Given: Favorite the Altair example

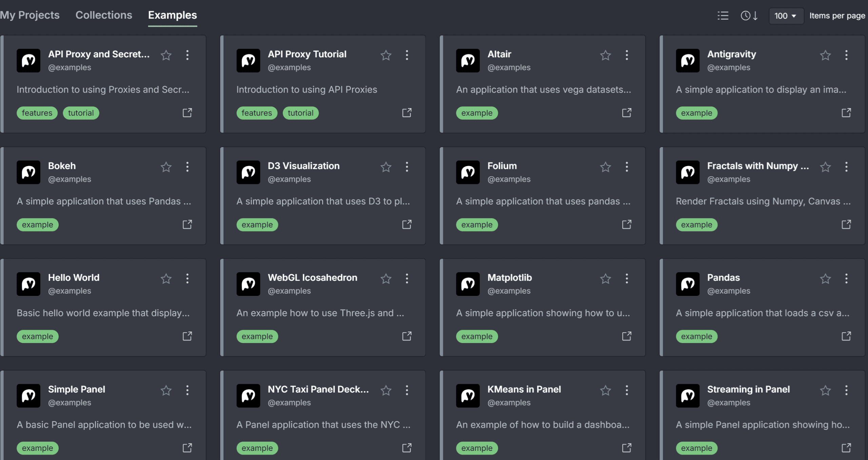Looking at the screenshot, I should pyautogui.click(x=606, y=55).
